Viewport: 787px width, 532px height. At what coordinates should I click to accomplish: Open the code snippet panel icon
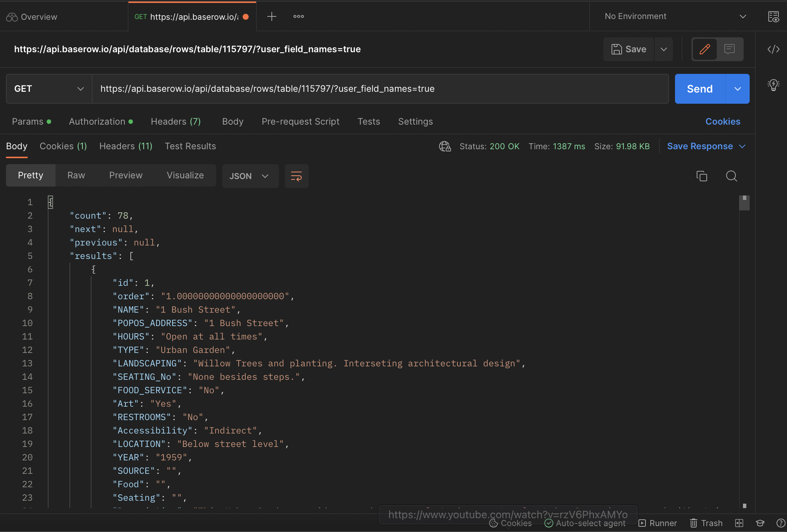pyautogui.click(x=773, y=49)
